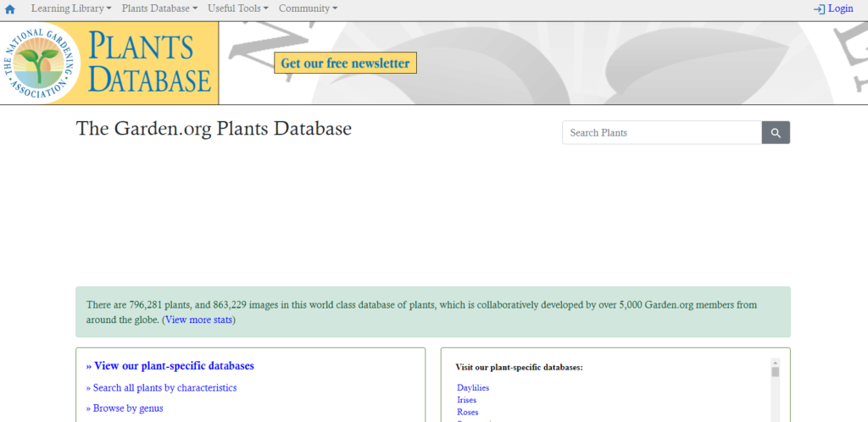Expand the Plants Database navigation menu
The width and height of the screenshot is (868, 422).
click(159, 8)
